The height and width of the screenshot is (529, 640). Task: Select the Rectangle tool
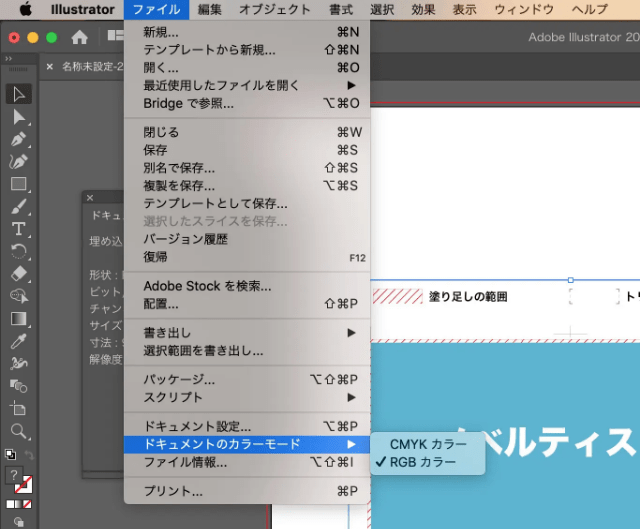(18, 184)
